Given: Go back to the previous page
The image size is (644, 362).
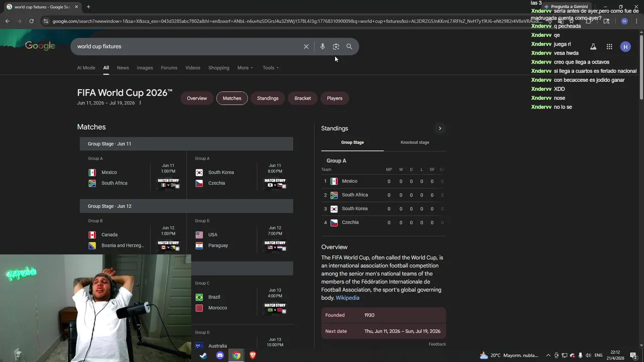Looking at the screenshot, I should [7, 21].
